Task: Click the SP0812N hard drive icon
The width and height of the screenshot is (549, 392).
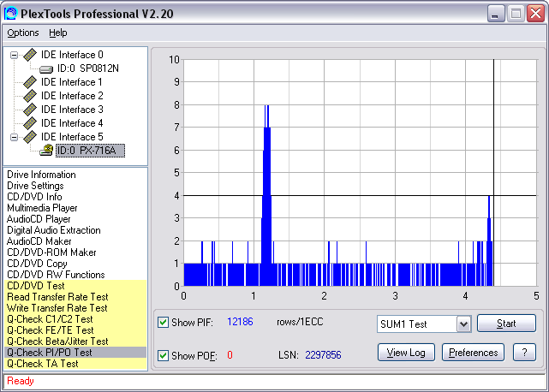Action: tap(46, 69)
